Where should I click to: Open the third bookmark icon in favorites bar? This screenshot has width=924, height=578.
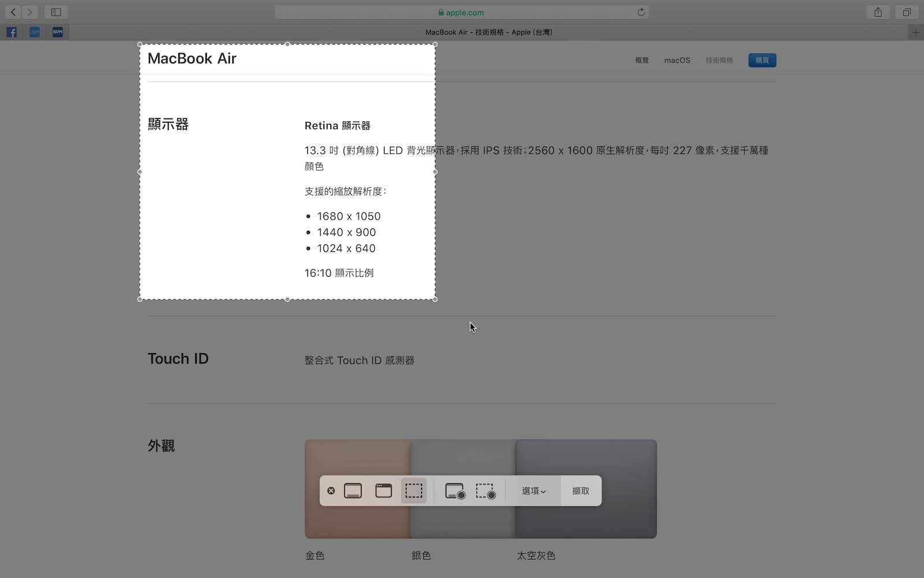click(x=58, y=32)
